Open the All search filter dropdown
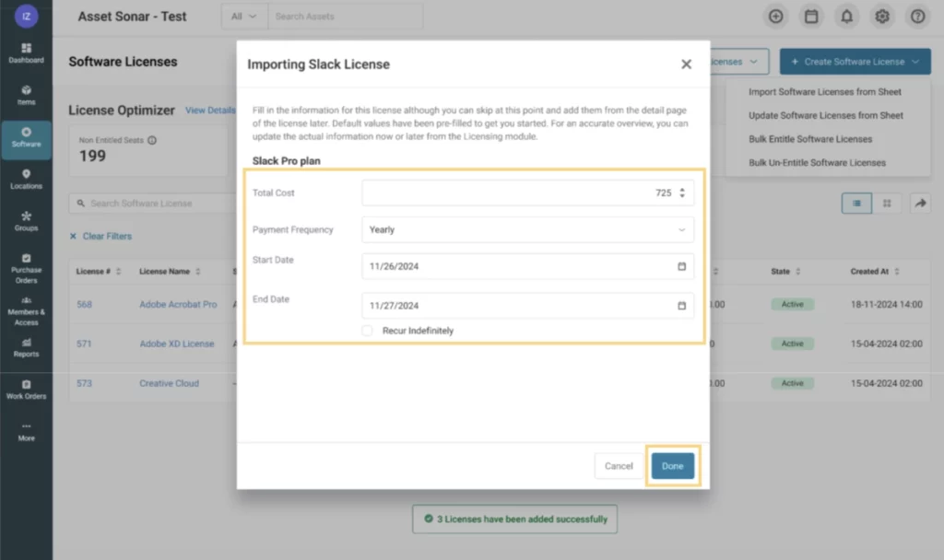The image size is (944, 560). click(243, 17)
